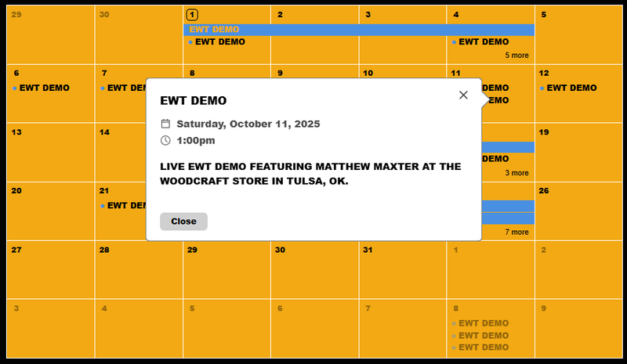This screenshot has height=364, width=627.
Task: Open the EWT DEMO event on October 6
Action: point(44,88)
